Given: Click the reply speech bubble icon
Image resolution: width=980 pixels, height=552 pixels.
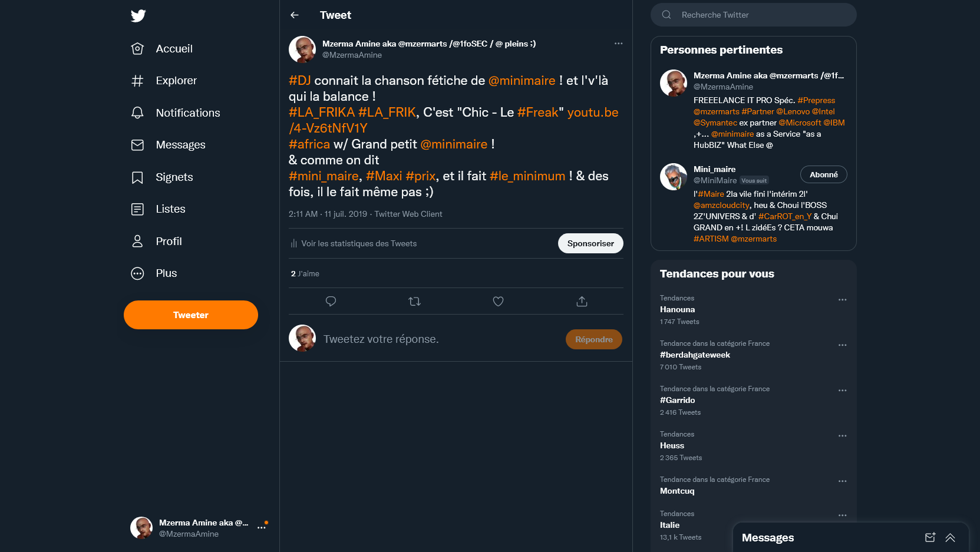Looking at the screenshot, I should (x=331, y=302).
